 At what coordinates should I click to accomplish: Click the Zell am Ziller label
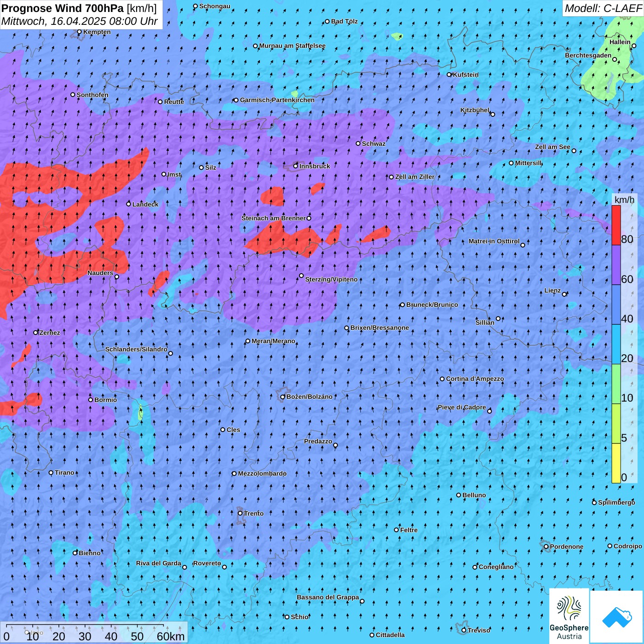414,177
